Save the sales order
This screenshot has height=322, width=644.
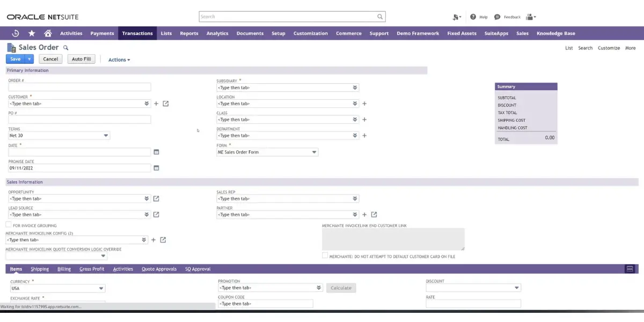coord(16,59)
